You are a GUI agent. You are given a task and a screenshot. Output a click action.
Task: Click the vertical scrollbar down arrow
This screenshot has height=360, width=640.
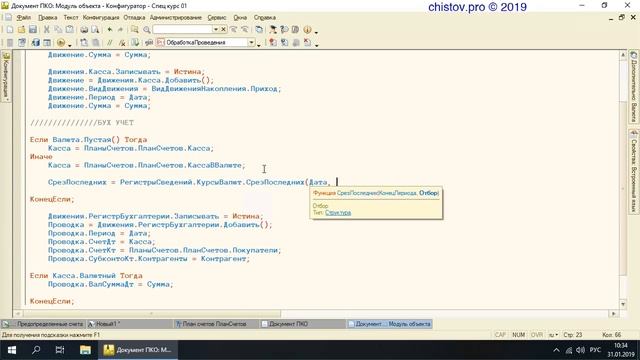coord(623,304)
